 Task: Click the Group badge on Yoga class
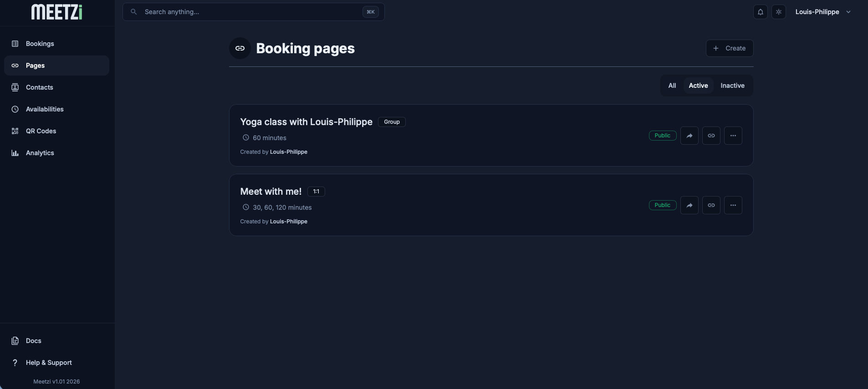coord(392,122)
